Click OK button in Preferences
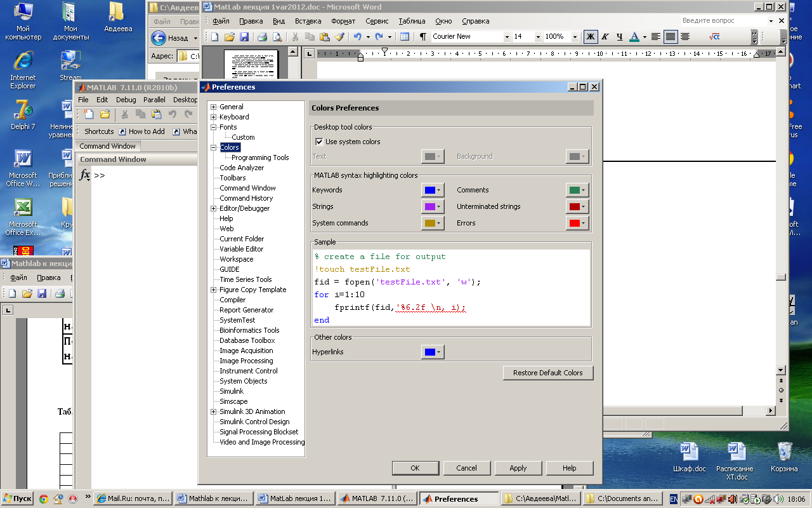 (415, 468)
